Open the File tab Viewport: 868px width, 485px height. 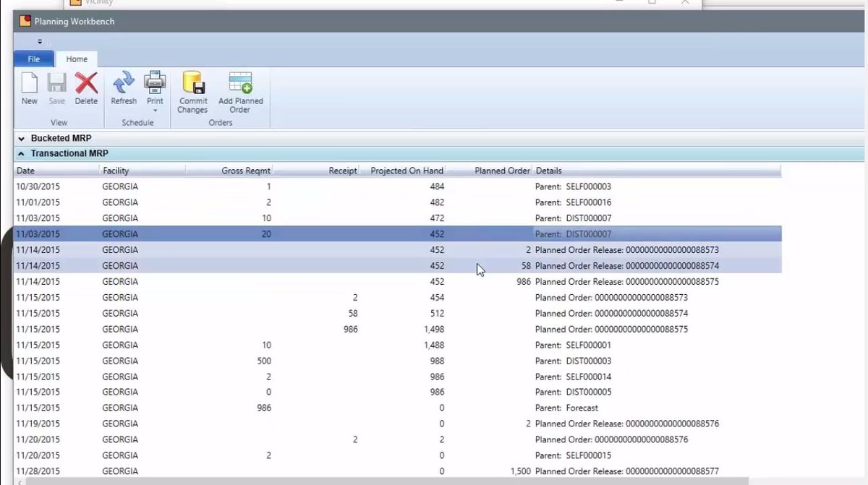(x=34, y=59)
